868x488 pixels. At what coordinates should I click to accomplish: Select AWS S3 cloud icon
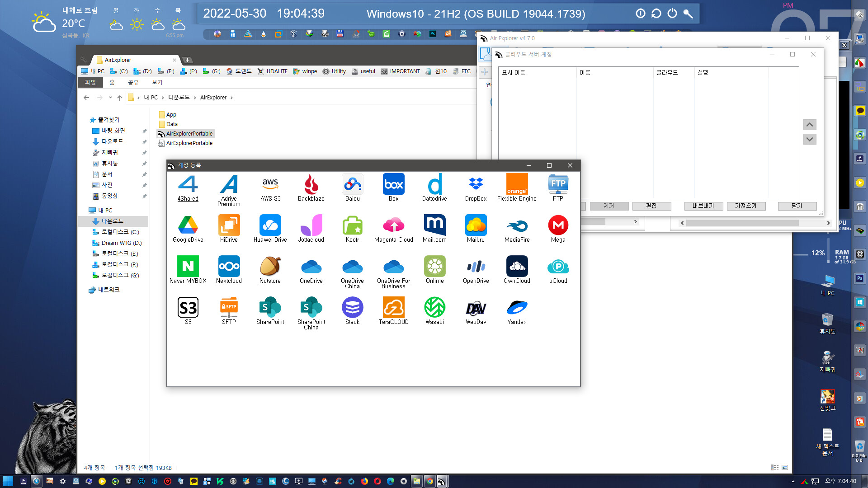pyautogui.click(x=270, y=188)
